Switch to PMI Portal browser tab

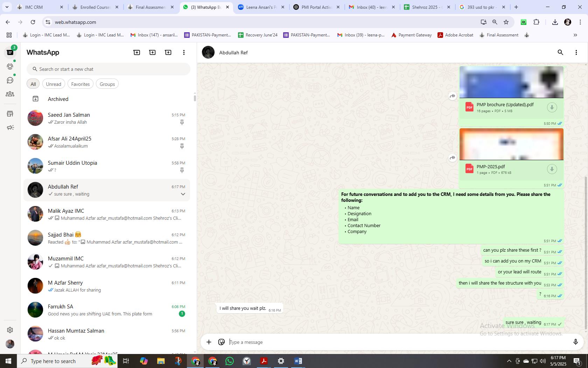317,7
